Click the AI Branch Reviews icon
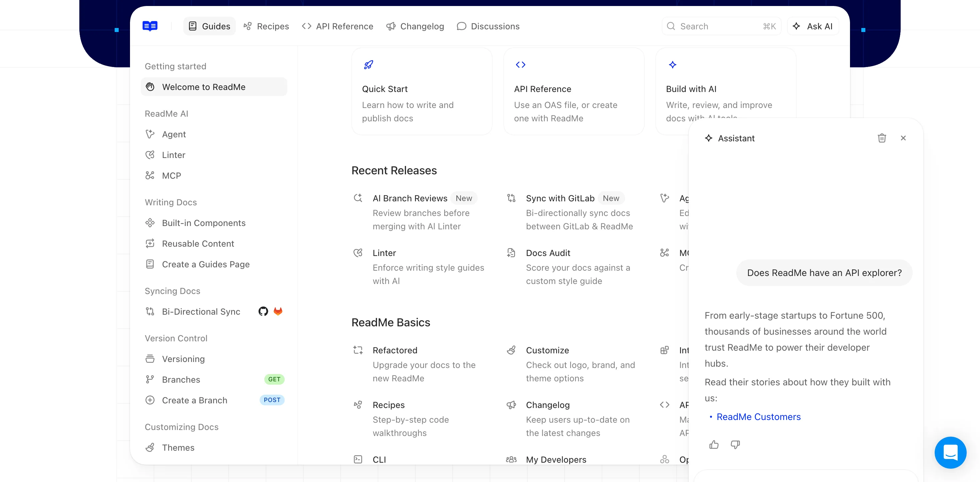Screen dimensions: 980x482 (358, 198)
